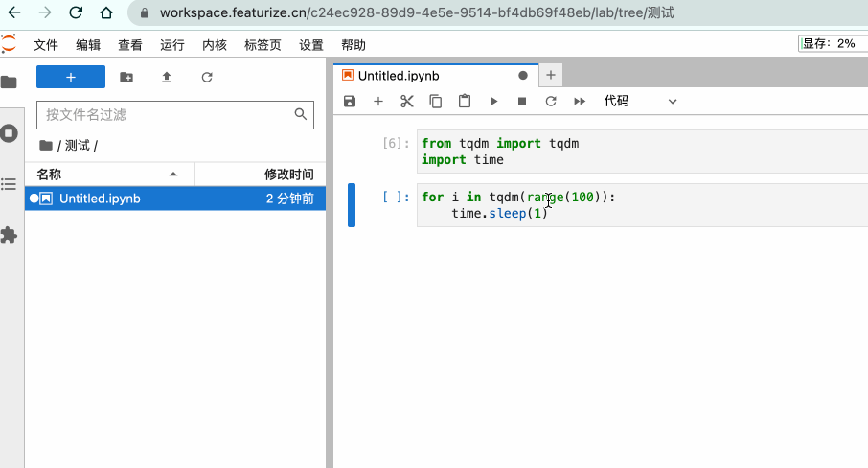The height and width of the screenshot is (468, 868).
Task: Open the running kernels sidebar panel
Action: tap(10, 133)
